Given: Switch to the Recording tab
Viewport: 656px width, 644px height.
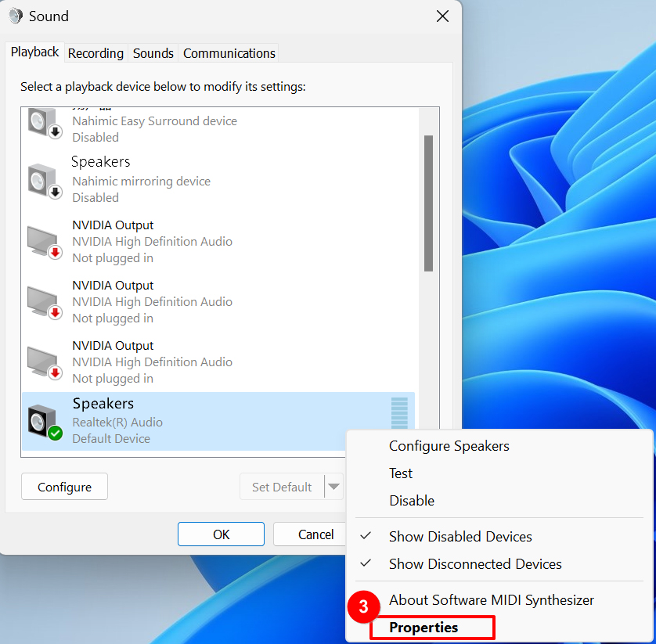Looking at the screenshot, I should point(96,53).
